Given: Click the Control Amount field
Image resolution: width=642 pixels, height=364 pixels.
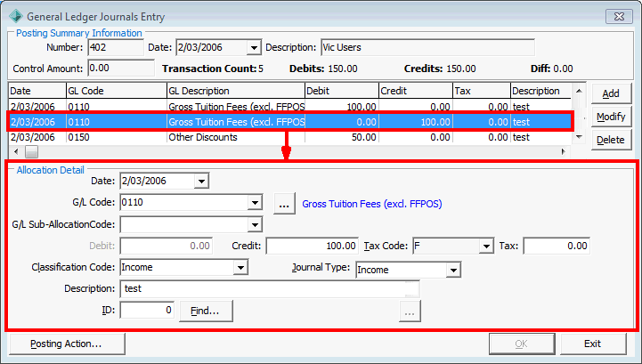Looking at the screenshot, I should [121, 68].
